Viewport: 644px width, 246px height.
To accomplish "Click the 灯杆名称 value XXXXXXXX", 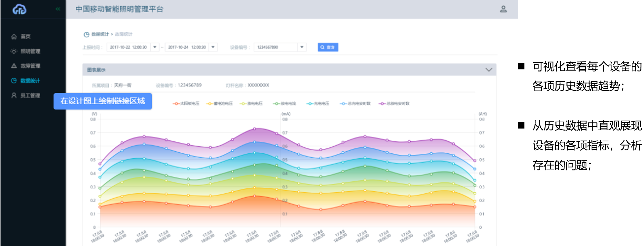I will [x=258, y=85].
